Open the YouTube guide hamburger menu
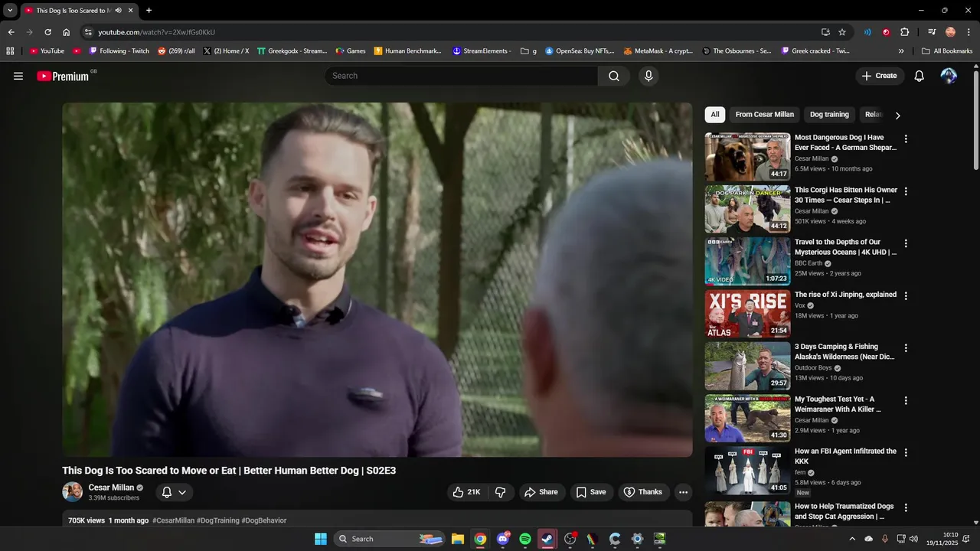980x551 pixels. point(18,76)
